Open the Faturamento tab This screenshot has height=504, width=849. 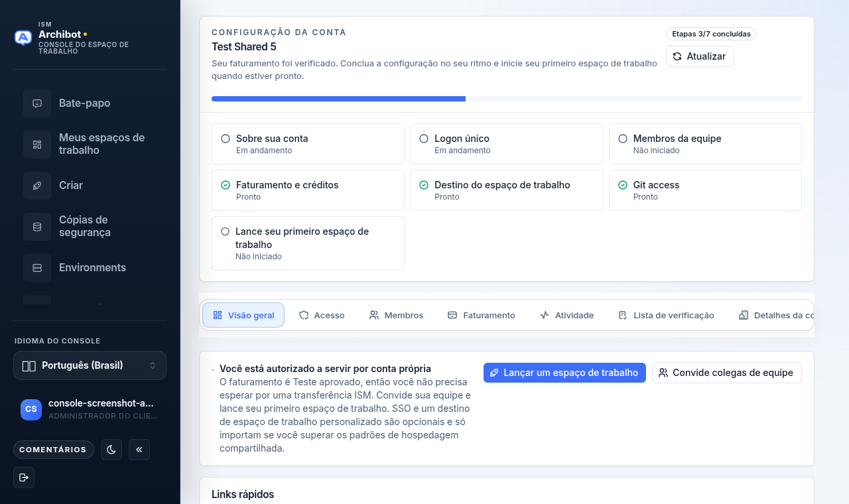481,315
